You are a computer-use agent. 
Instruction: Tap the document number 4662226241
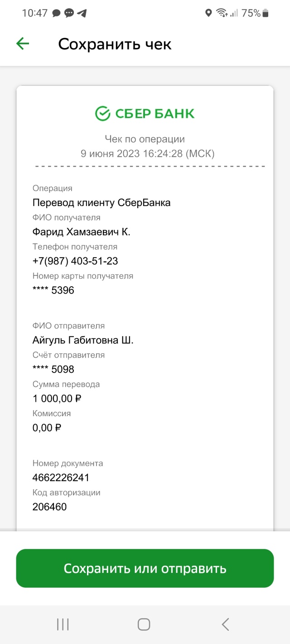[x=61, y=477]
